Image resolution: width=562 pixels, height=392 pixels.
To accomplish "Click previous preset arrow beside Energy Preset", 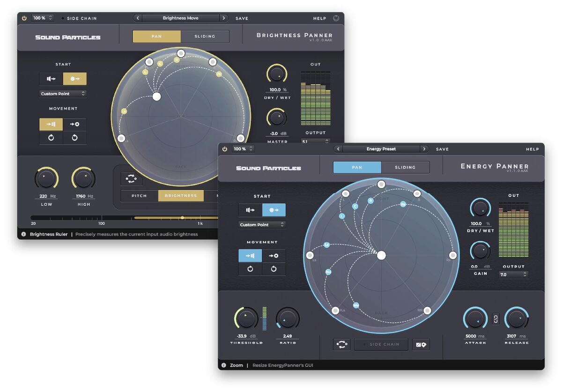I will coord(338,149).
